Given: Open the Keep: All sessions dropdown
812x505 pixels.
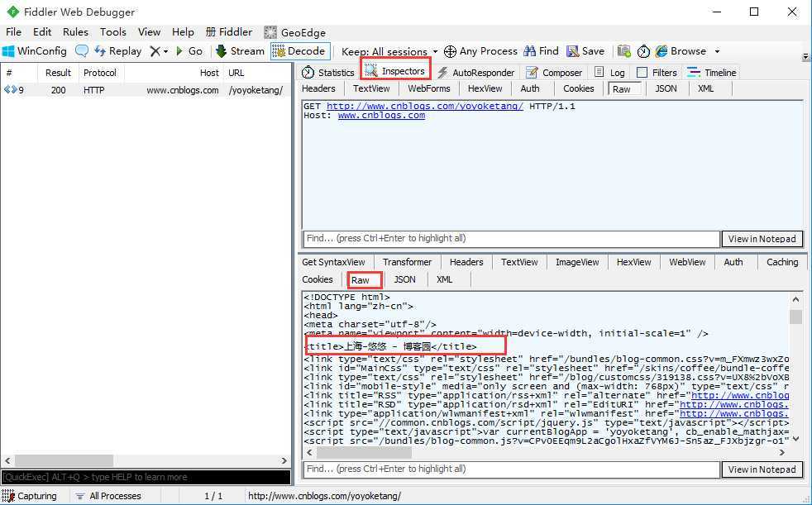Looking at the screenshot, I should pyautogui.click(x=389, y=52).
